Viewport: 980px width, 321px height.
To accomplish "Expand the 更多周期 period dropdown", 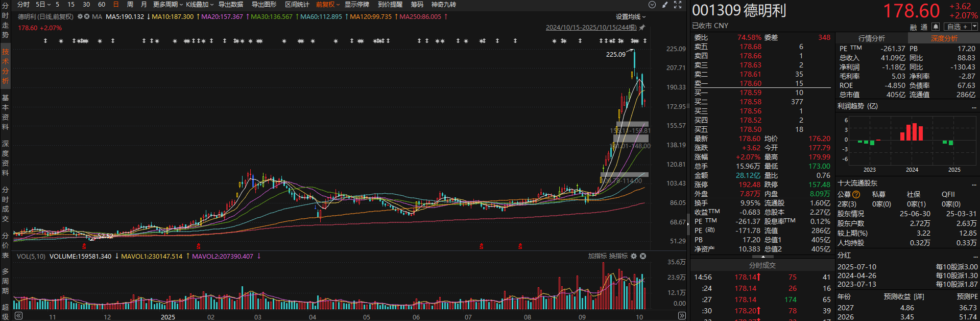I will click(168, 5).
